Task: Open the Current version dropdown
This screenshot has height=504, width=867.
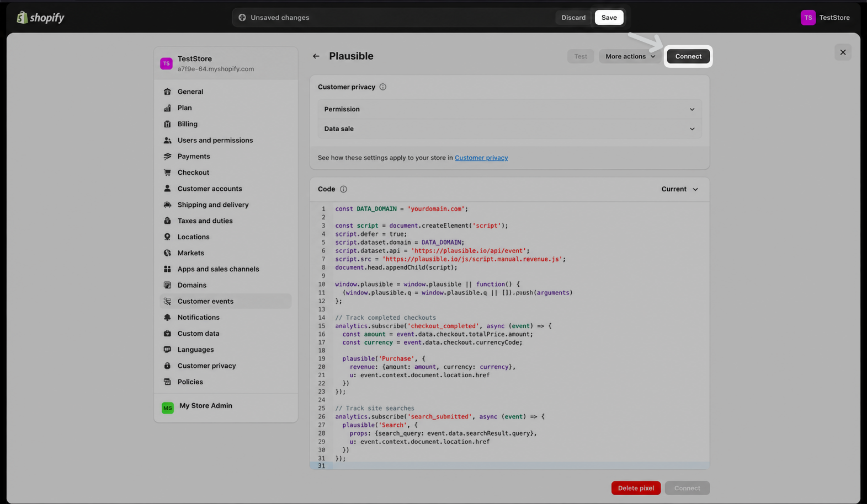Action: tap(680, 189)
